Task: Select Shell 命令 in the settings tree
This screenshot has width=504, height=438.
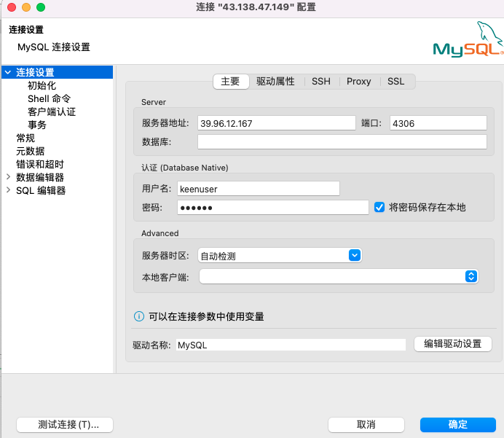Action: point(50,98)
